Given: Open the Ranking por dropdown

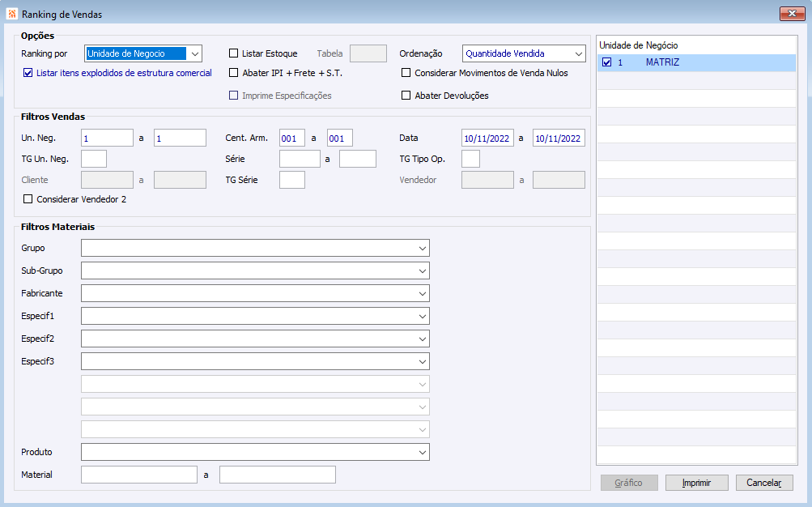Looking at the screenshot, I should pyautogui.click(x=195, y=53).
